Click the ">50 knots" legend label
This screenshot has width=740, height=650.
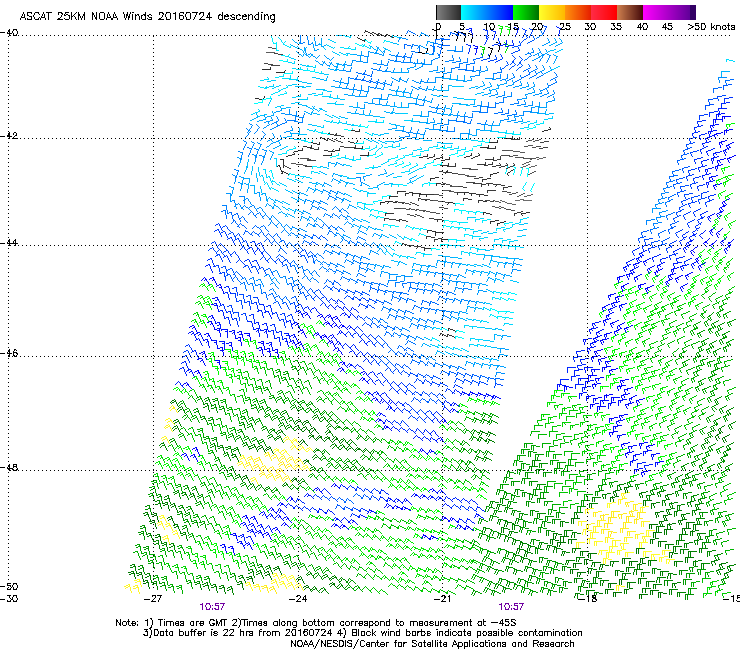pos(711,27)
